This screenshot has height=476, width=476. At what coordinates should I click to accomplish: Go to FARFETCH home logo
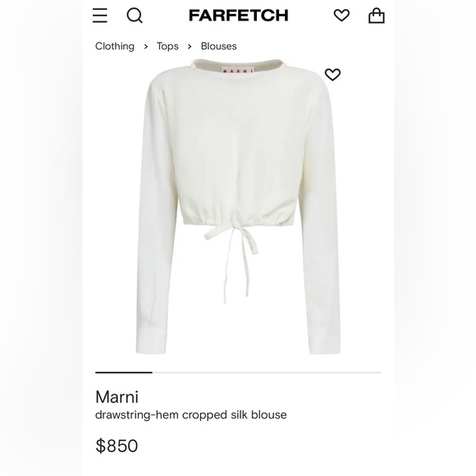(238, 15)
